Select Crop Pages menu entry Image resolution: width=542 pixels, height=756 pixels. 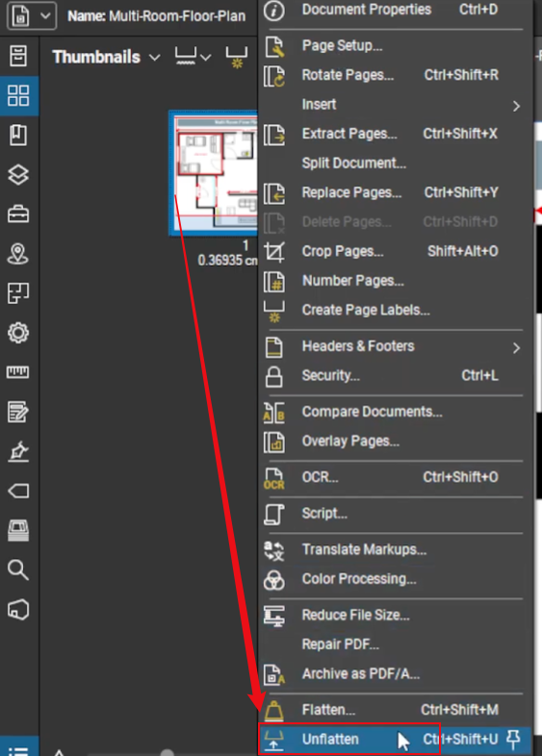395,251
